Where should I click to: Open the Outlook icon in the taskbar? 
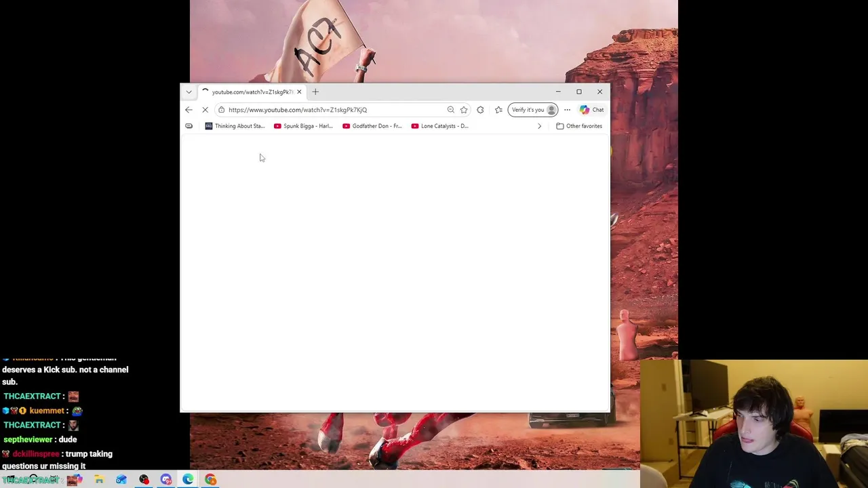coord(121,480)
